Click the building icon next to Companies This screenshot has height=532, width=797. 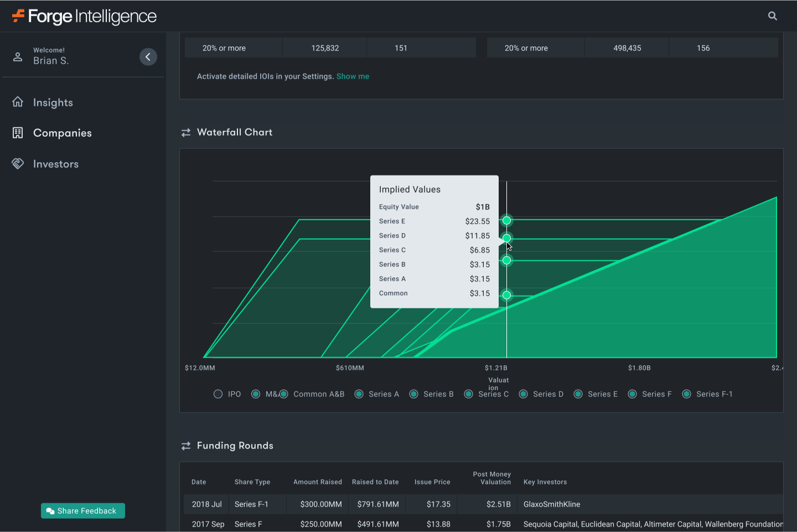pos(17,133)
